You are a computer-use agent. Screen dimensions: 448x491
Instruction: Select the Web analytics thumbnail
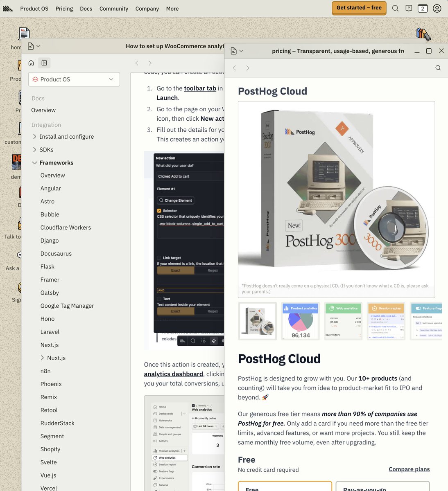tap(343, 321)
